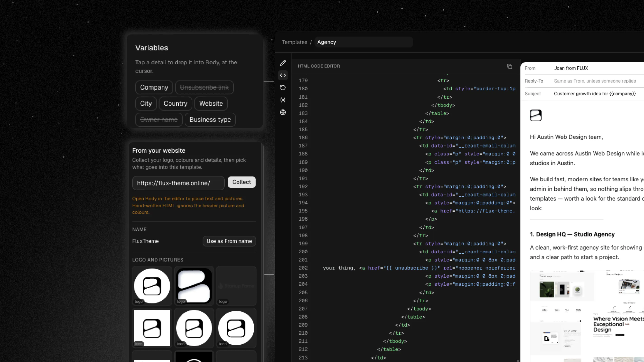
Task: Select the black rounded logo thumbnail
Action: pos(194,286)
